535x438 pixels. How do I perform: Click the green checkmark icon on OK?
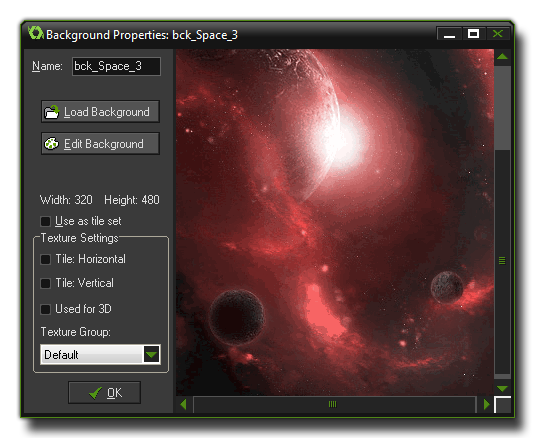pyautogui.click(x=95, y=393)
